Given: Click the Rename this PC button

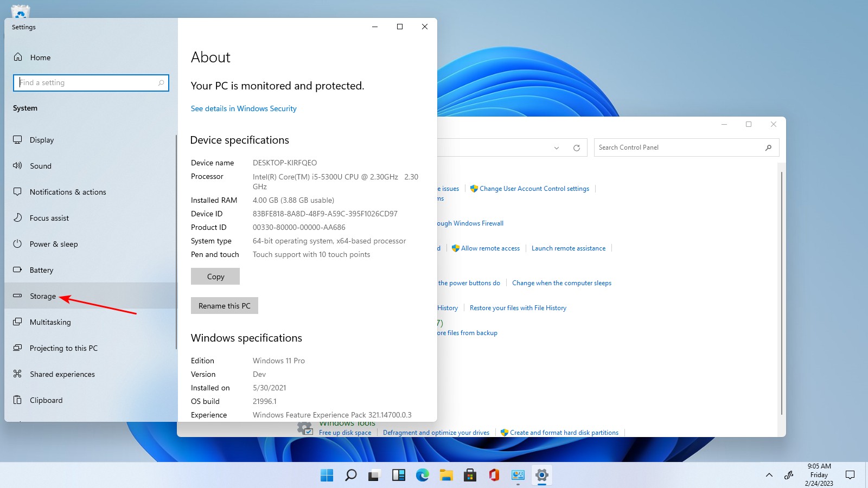Looking at the screenshot, I should tap(225, 306).
